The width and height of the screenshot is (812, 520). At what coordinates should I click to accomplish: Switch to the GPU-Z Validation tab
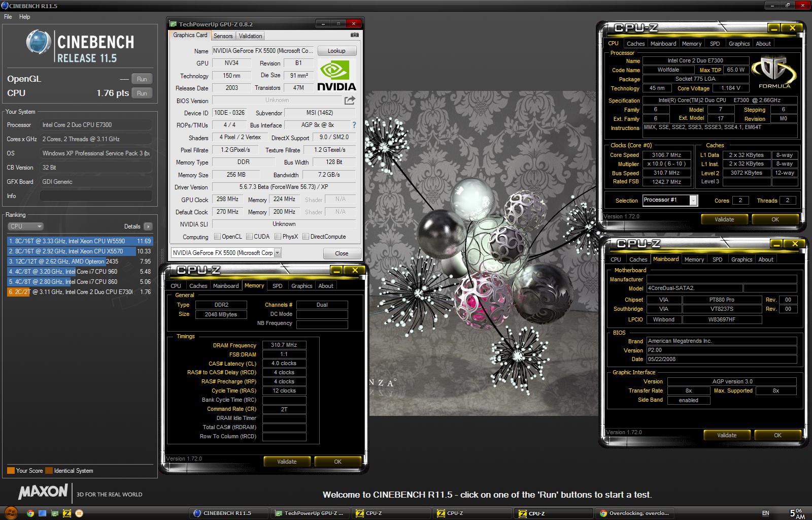(x=250, y=36)
